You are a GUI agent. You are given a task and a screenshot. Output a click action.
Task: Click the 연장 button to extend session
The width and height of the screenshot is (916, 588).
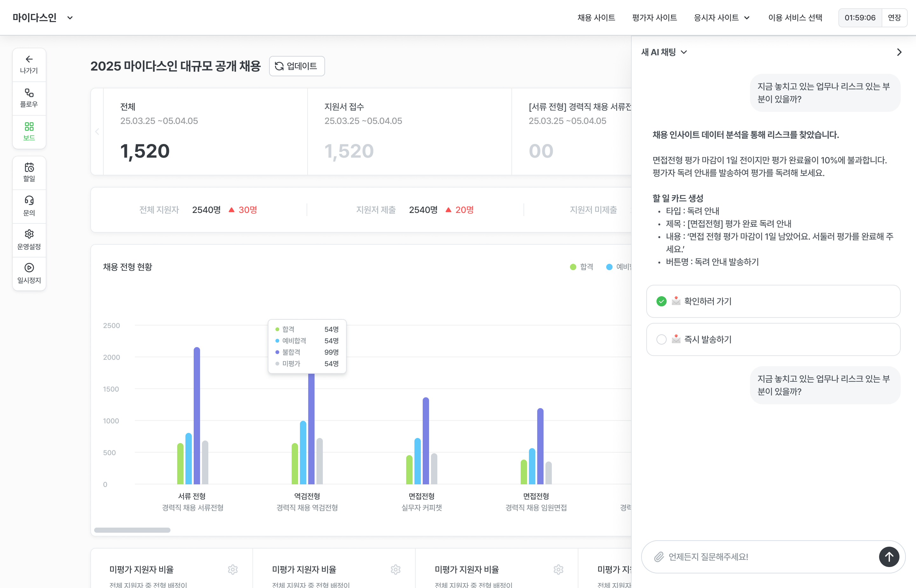point(894,17)
